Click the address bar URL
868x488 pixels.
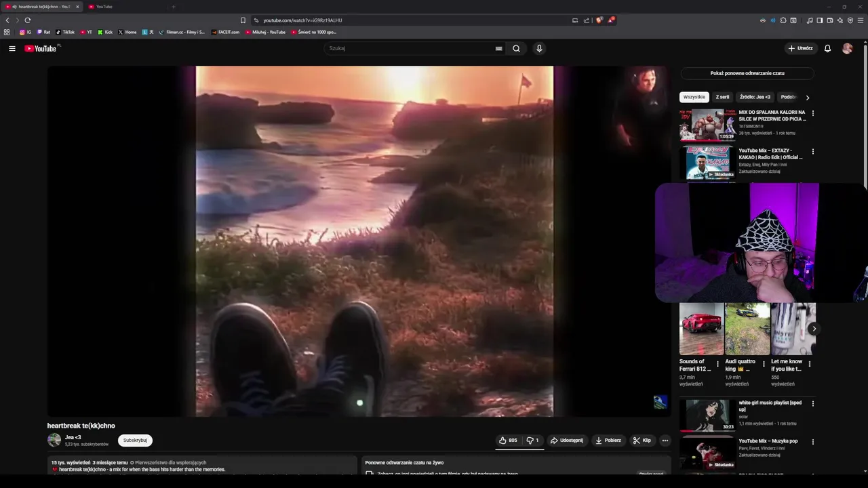pyautogui.click(x=302, y=20)
